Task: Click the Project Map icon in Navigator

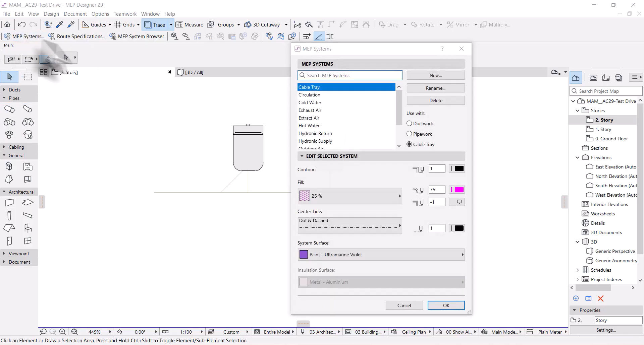Action: click(x=576, y=78)
